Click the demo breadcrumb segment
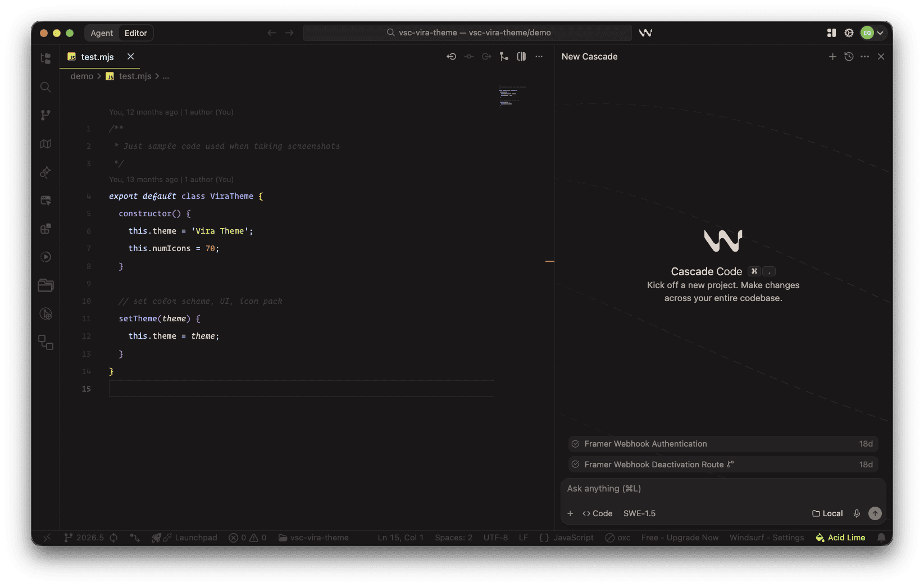Image resolution: width=924 pixels, height=587 pixels. tap(82, 76)
